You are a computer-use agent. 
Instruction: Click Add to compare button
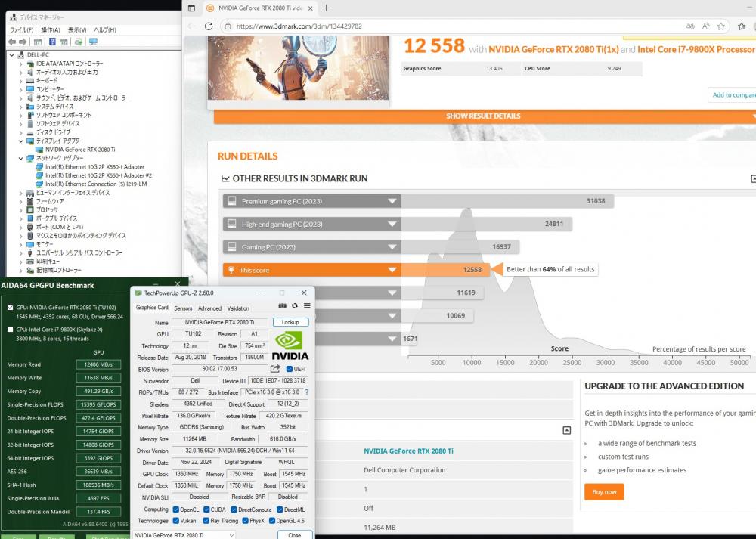coord(733,95)
